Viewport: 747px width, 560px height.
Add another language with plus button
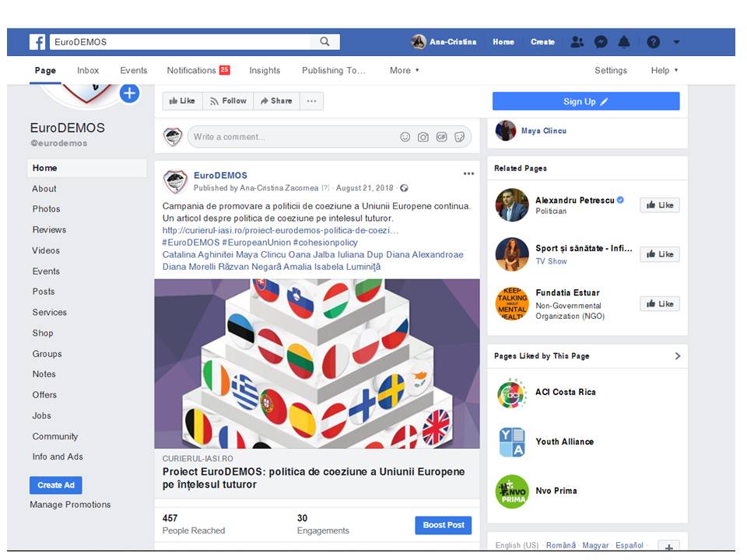pyautogui.click(x=669, y=546)
